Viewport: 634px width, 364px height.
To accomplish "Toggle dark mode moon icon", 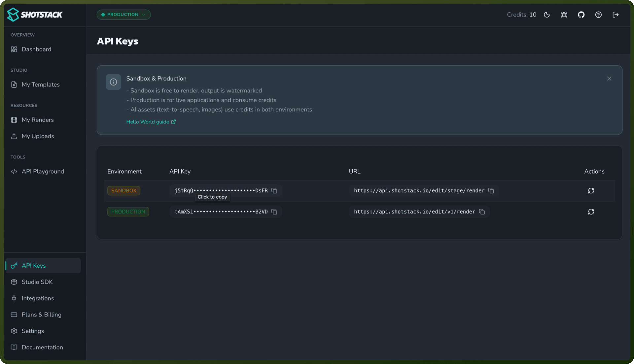I will click(547, 15).
